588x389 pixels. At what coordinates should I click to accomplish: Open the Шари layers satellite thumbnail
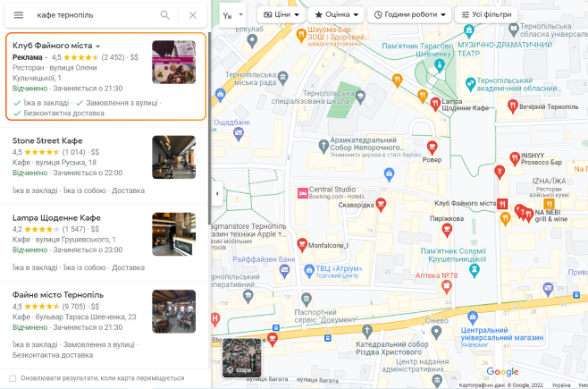pos(242,358)
